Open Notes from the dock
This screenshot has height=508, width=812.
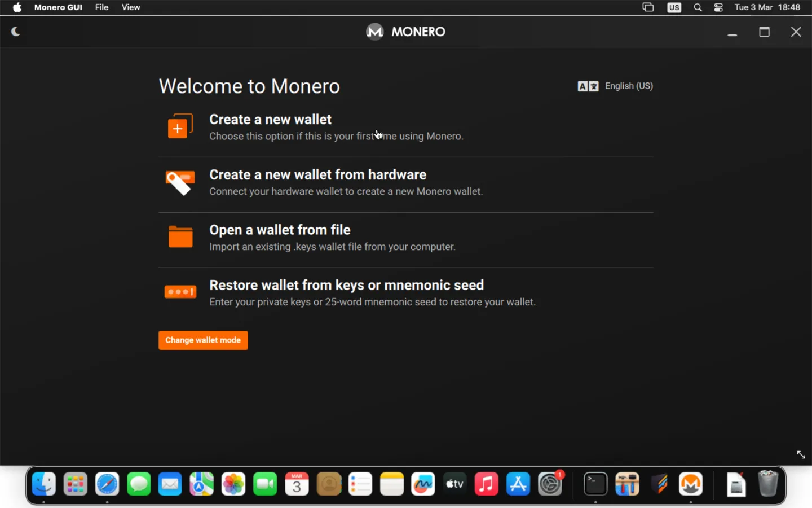(x=392, y=484)
